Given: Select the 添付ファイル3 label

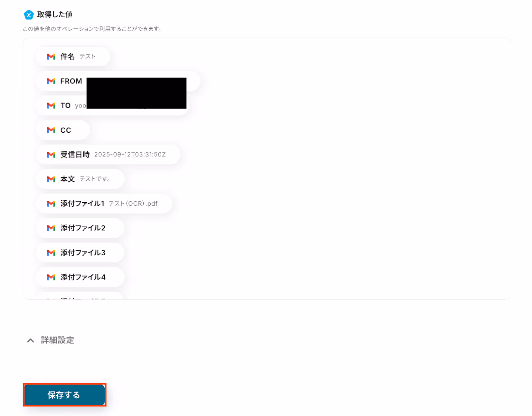Looking at the screenshot, I should pos(83,253).
